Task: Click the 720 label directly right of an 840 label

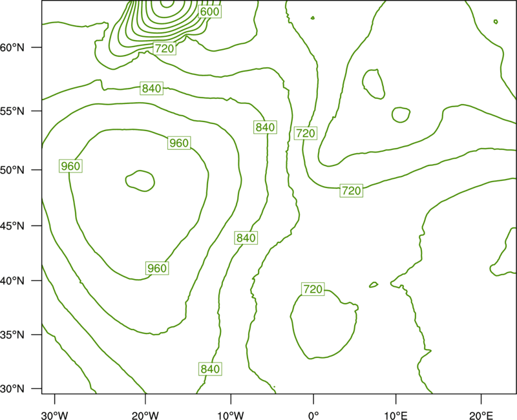Action: click(306, 133)
